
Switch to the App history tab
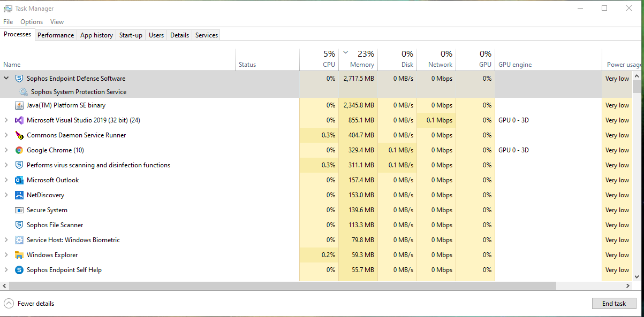point(96,35)
